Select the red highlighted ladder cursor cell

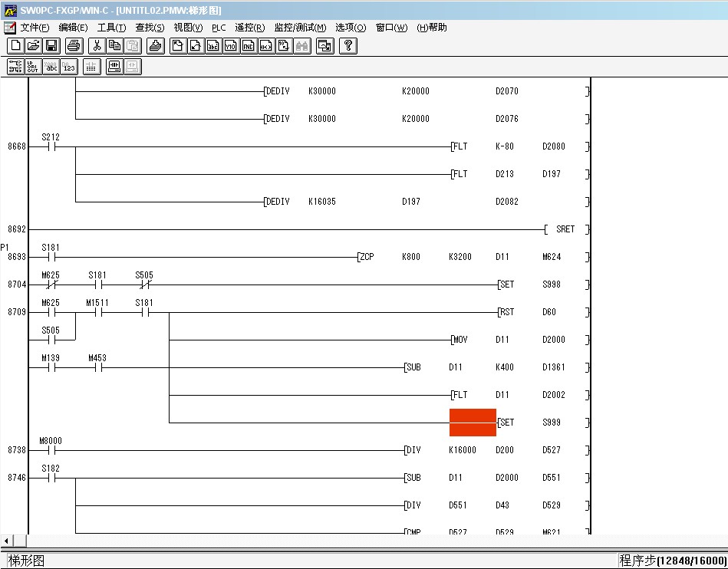[473, 423]
